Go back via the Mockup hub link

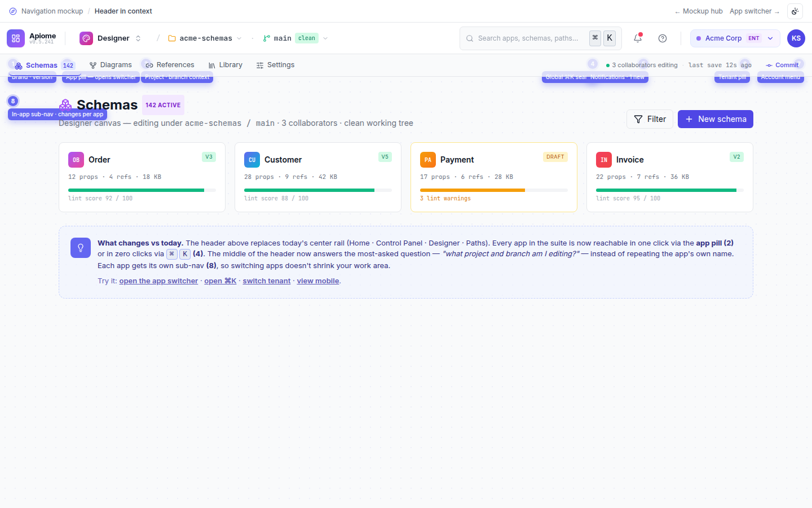coord(699,11)
